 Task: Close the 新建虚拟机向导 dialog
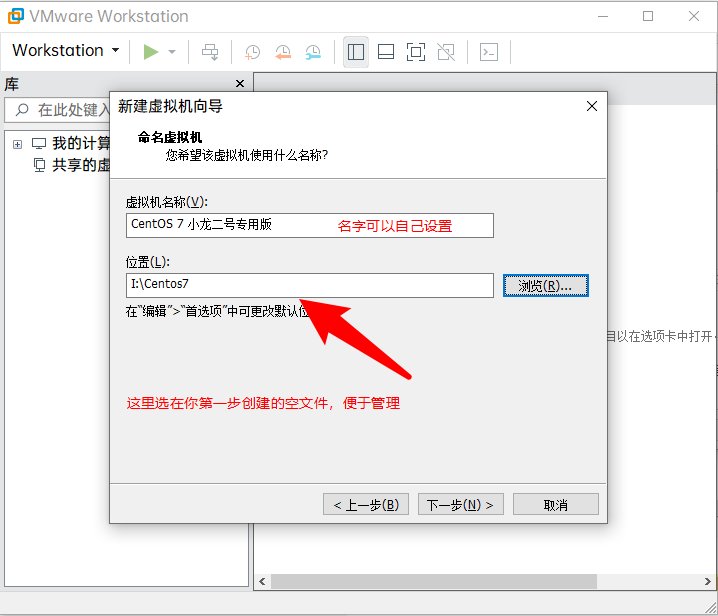tap(592, 106)
